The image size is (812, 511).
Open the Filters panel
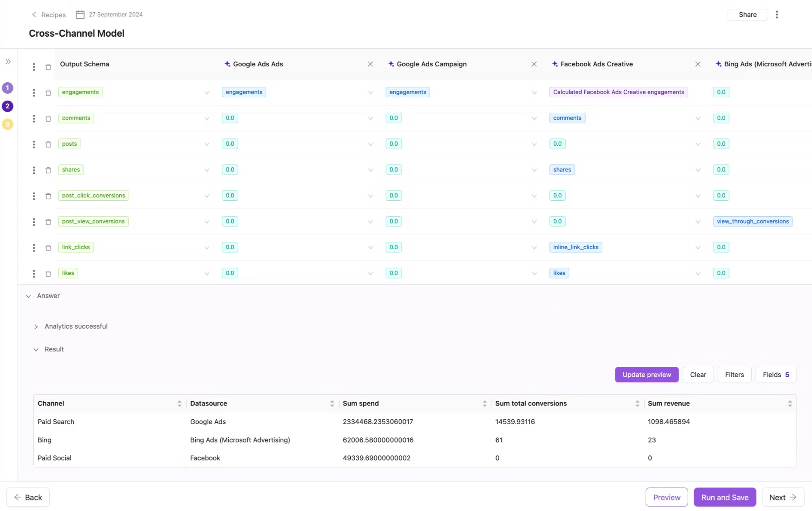pyautogui.click(x=734, y=375)
